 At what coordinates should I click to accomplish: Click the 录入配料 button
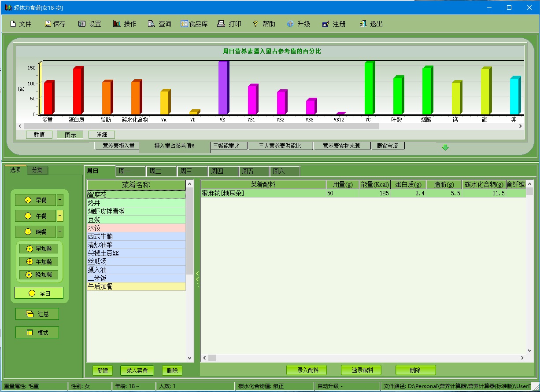coord(308,370)
